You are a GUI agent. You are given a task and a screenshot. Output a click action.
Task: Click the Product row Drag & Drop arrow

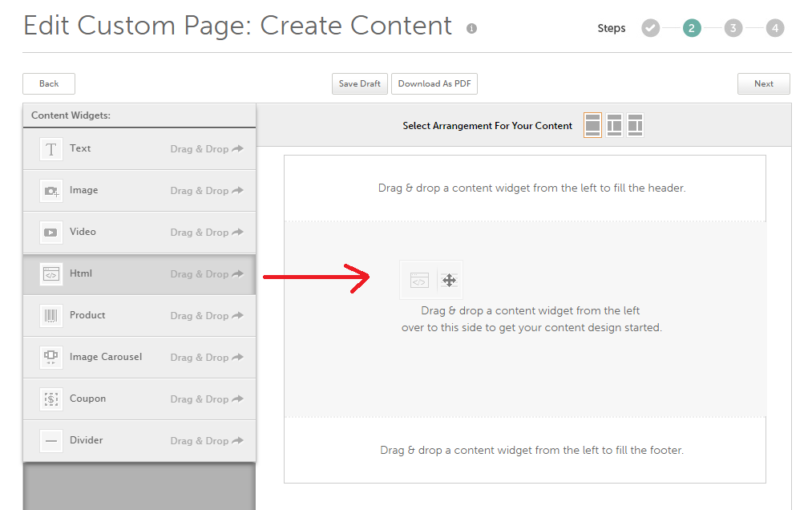pyautogui.click(x=238, y=315)
